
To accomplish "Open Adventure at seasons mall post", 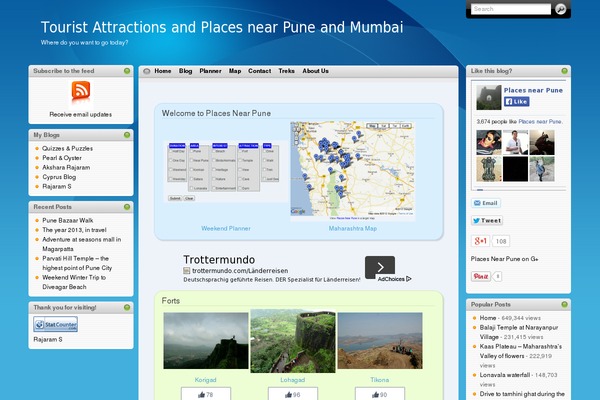I will pyautogui.click(x=82, y=244).
